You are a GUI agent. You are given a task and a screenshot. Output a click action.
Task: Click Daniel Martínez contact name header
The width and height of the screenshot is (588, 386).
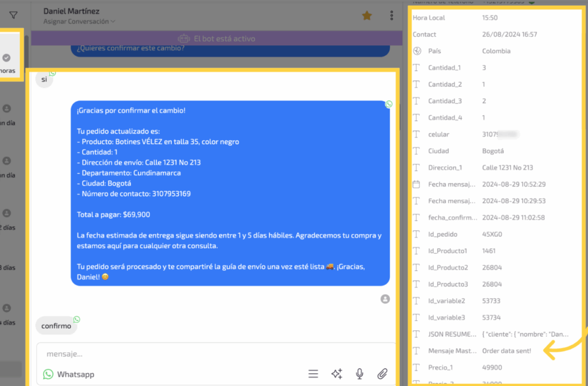click(x=71, y=11)
